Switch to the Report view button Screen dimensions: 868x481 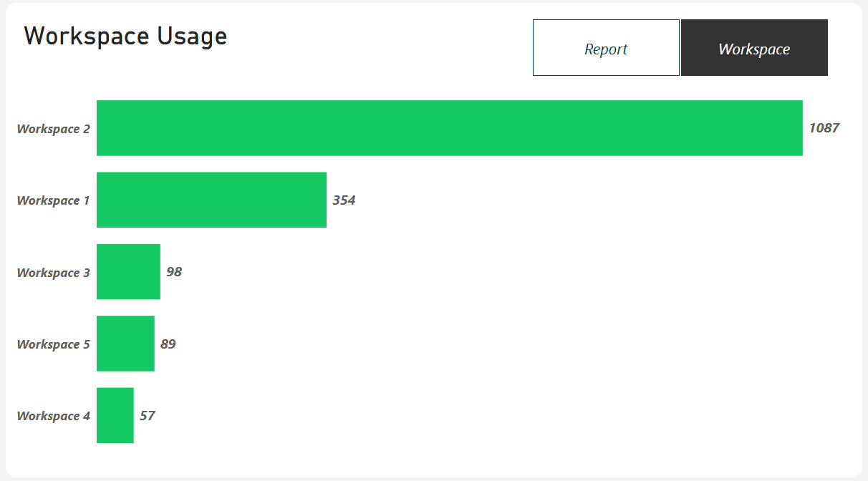[606, 48]
